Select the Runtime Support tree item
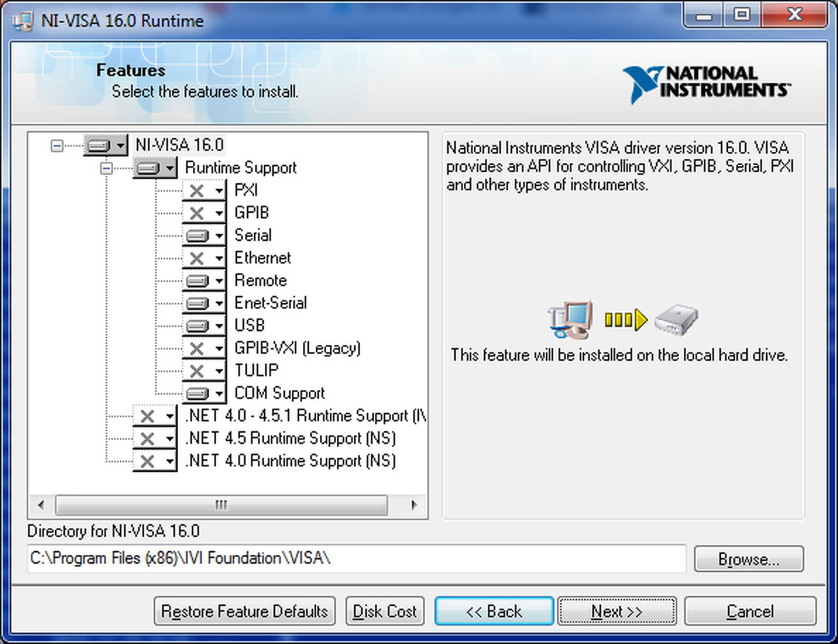Viewport: 838px width, 644px height. tap(240, 168)
